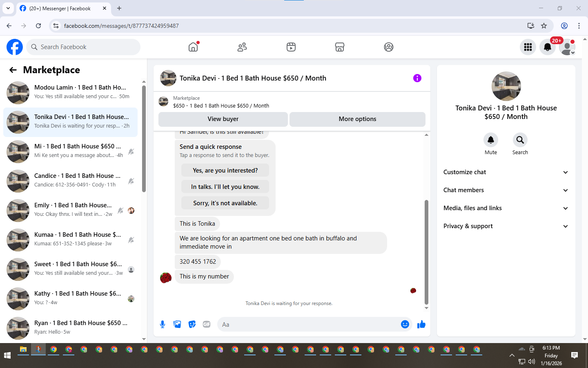Mute conversation via the bell icon

(491, 140)
